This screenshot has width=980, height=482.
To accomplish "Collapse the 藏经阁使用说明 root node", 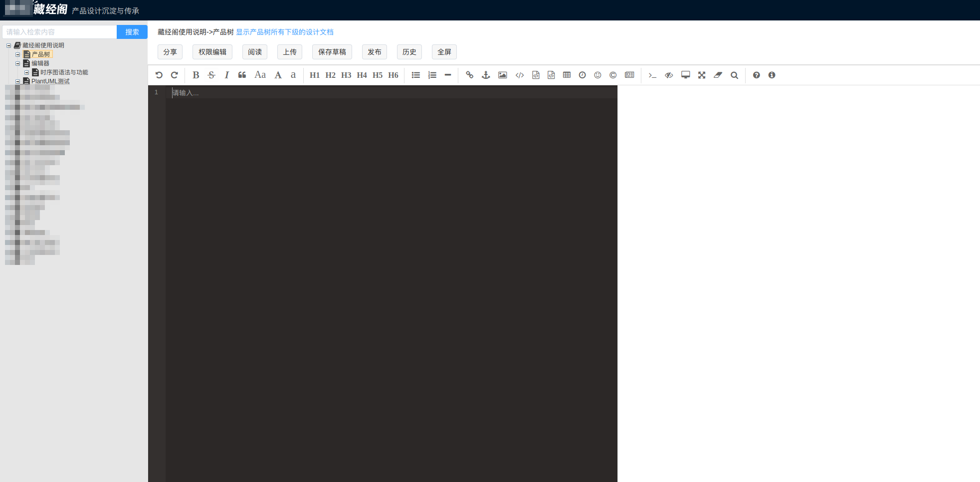I will [x=8, y=45].
